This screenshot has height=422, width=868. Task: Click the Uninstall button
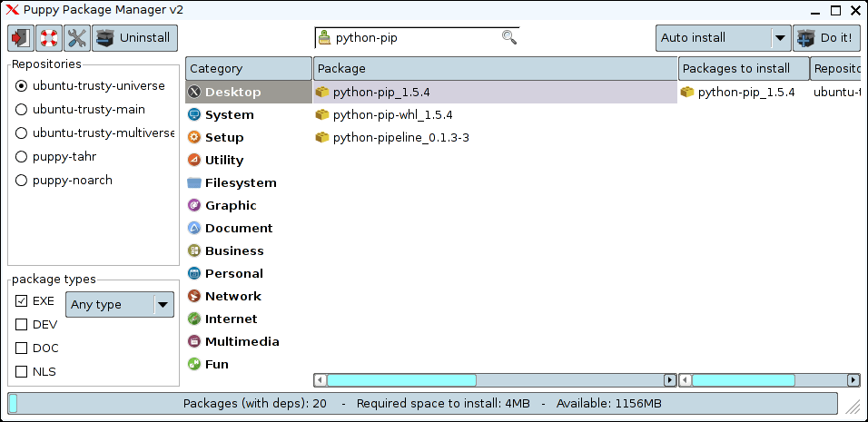(x=134, y=38)
